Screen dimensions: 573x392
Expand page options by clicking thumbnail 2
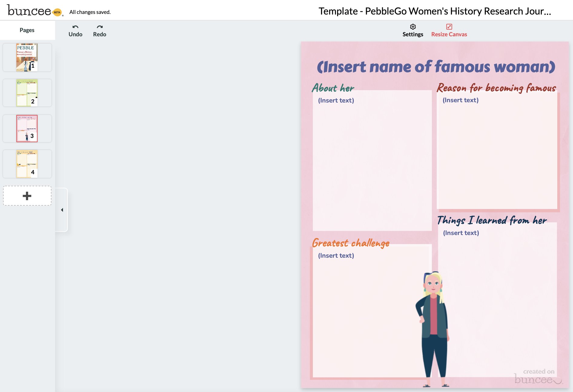(27, 93)
